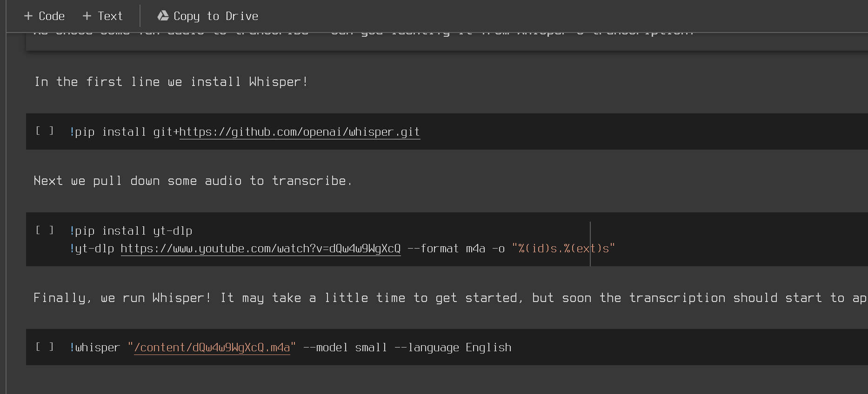Click the '--language English' argument

[x=453, y=348]
